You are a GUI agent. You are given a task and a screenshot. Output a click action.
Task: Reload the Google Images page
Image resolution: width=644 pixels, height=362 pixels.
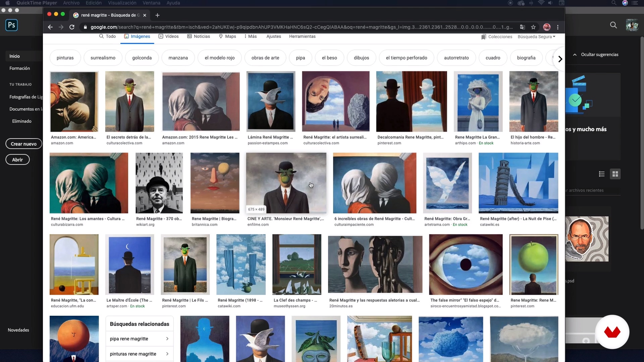[x=72, y=27]
